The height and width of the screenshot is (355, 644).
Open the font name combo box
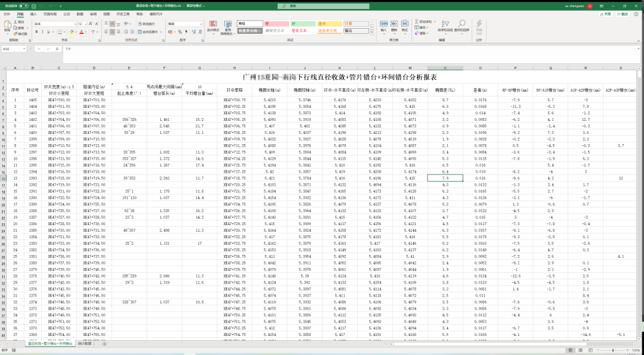(x=55, y=24)
